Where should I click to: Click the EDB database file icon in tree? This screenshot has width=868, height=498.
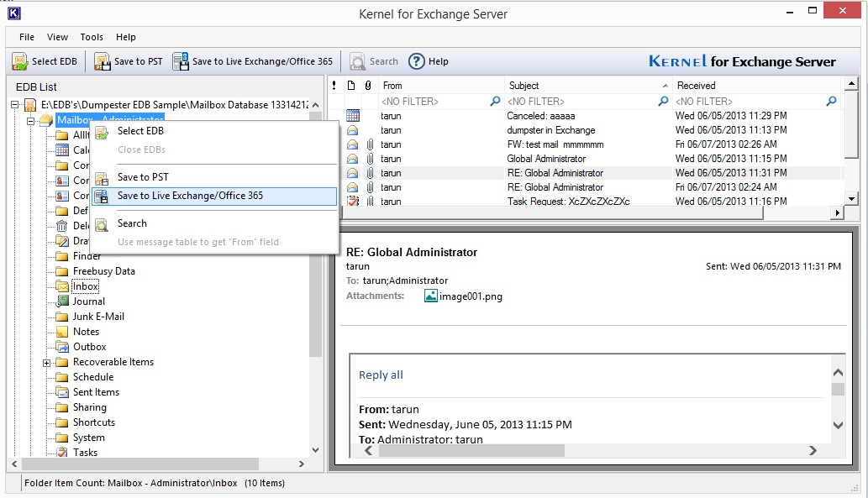tap(30, 105)
